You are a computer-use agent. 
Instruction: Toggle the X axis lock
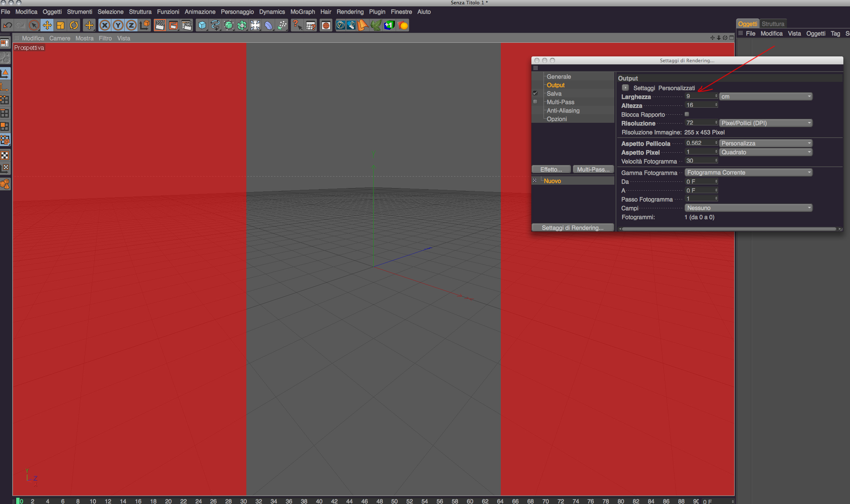pos(105,25)
